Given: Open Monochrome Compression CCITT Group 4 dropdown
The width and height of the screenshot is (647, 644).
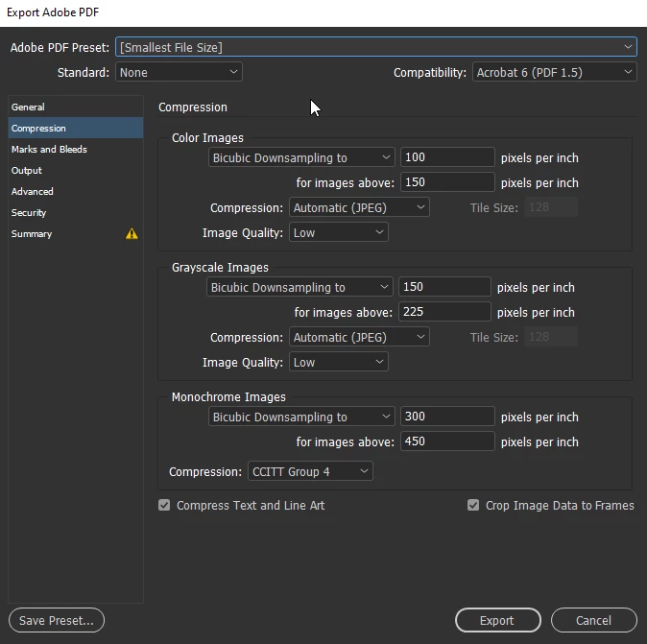Looking at the screenshot, I should point(310,471).
